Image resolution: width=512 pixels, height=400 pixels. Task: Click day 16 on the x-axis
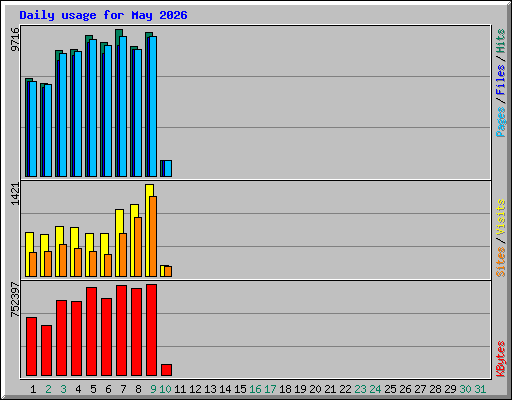pos(255,389)
